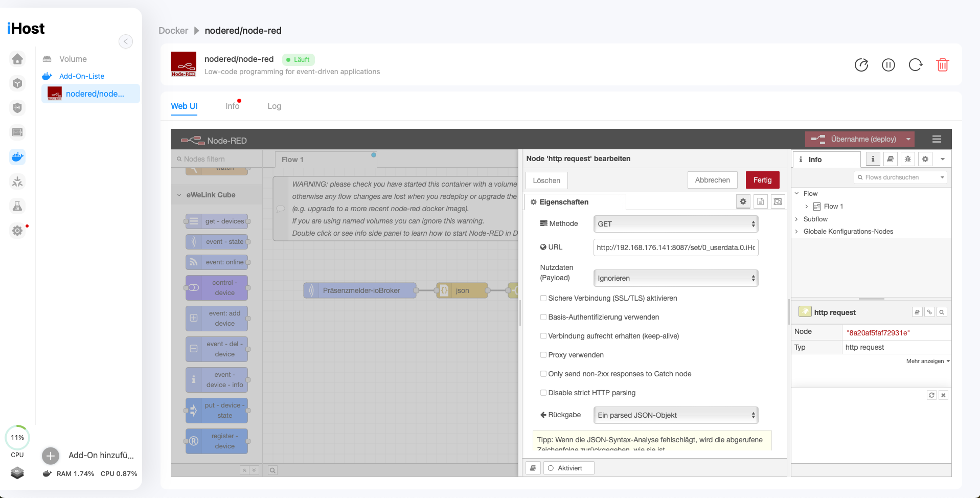The width and height of the screenshot is (980, 498).
Task: Switch to the Log tab
Action: (x=274, y=106)
